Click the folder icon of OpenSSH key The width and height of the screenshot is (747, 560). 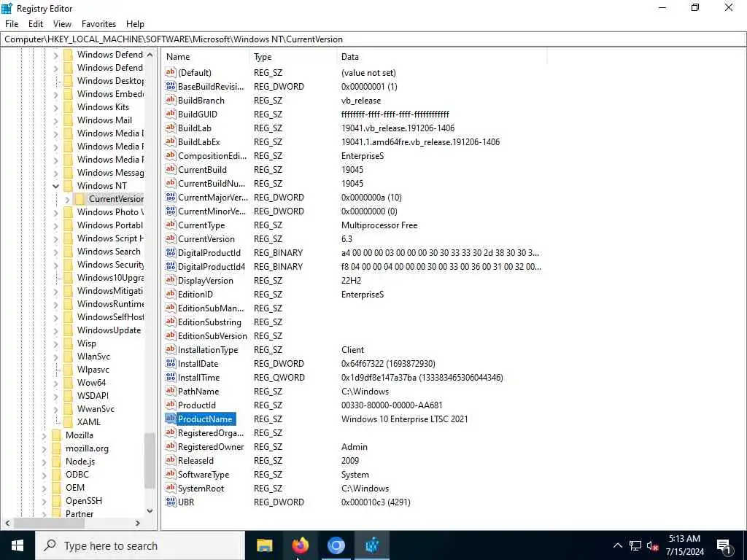coord(57,501)
